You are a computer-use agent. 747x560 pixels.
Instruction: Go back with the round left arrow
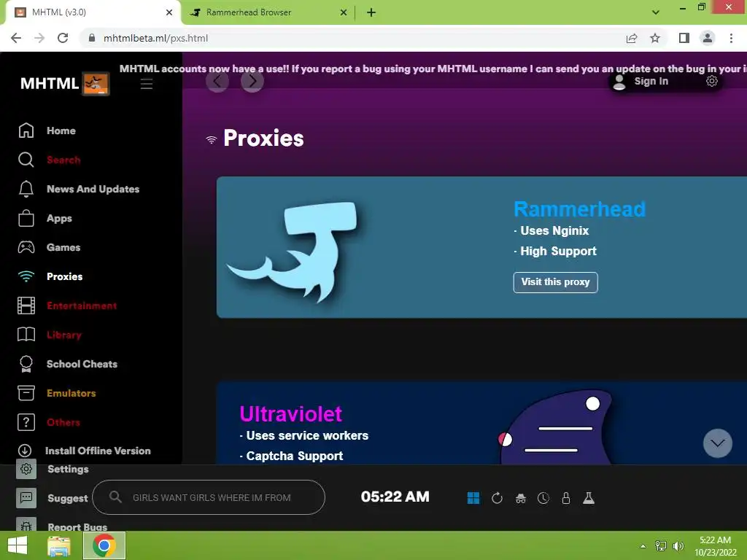point(217,82)
